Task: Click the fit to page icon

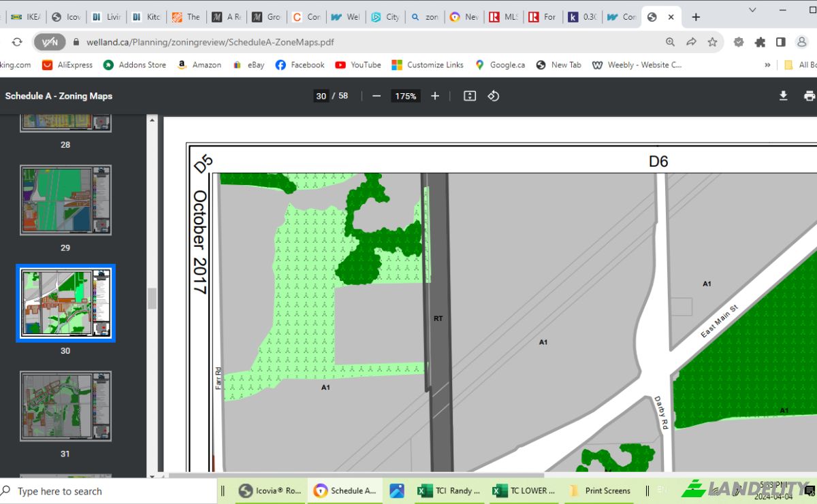Action: (x=470, y=96)
